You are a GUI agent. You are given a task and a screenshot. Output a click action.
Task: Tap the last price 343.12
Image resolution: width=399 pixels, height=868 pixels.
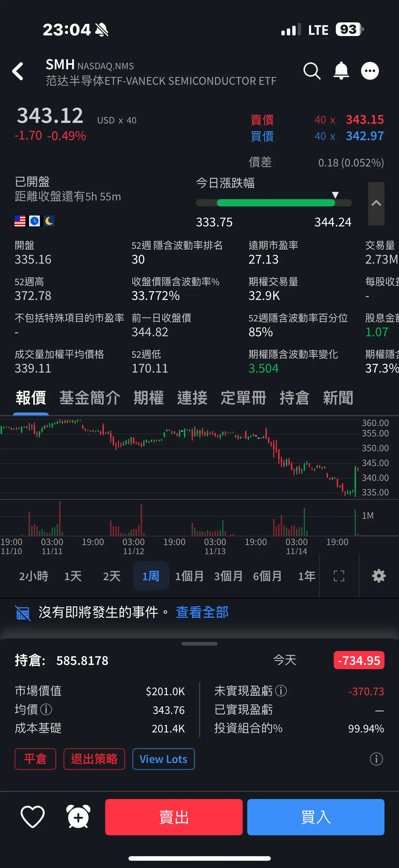[x=50, y=116]
